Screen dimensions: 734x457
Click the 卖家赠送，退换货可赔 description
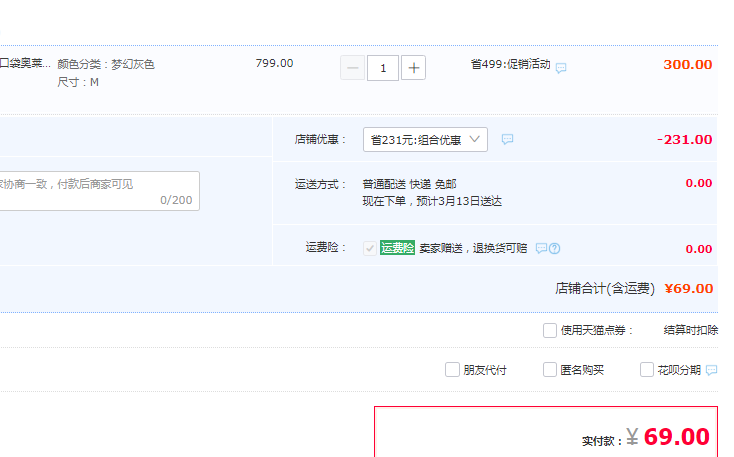point(473,248)
